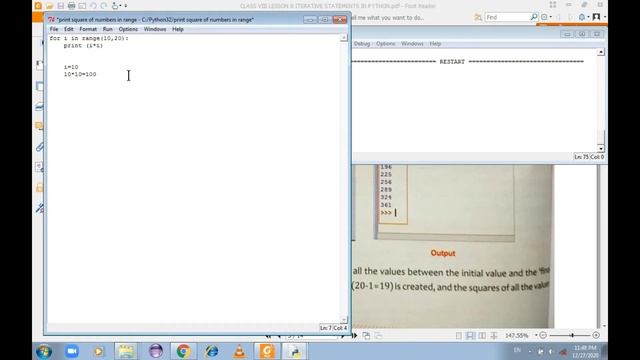The width and height of the screenshot is (640, 360).
Task: Click the text line 'i=10' in the editor
Action: pos(71,67)
